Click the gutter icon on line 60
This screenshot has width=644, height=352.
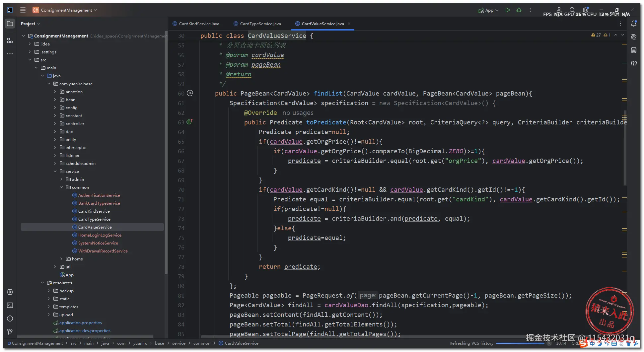pos(190,93)
